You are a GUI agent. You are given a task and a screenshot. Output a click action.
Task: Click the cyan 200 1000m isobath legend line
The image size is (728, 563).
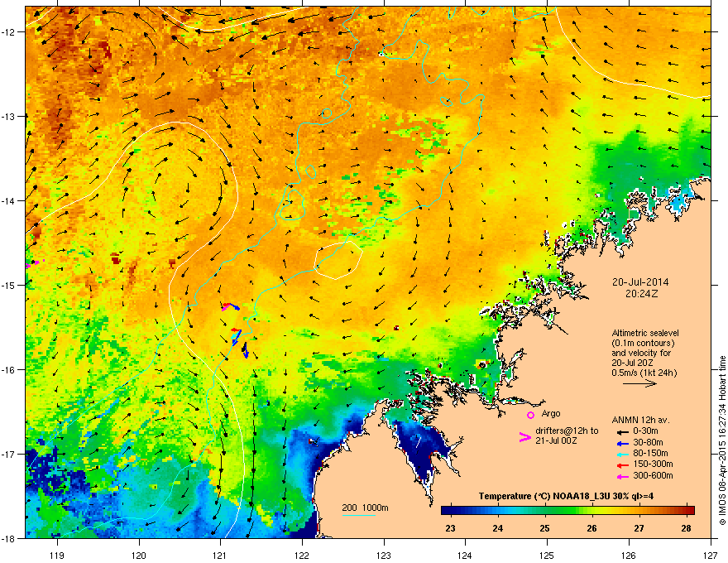359,515
